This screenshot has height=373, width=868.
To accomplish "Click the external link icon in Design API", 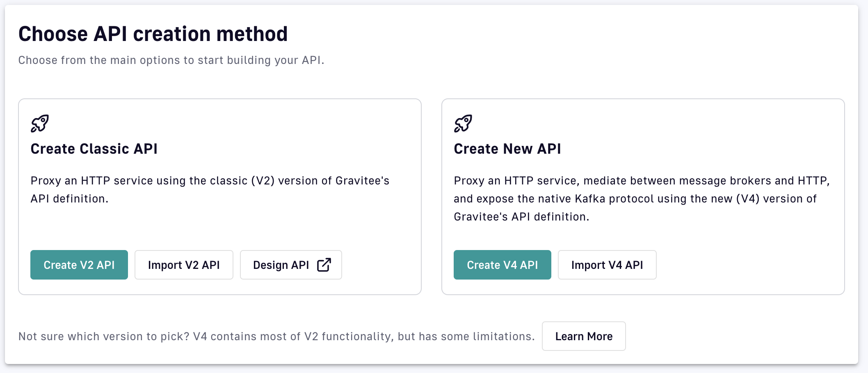I will [x=324, y=265].
